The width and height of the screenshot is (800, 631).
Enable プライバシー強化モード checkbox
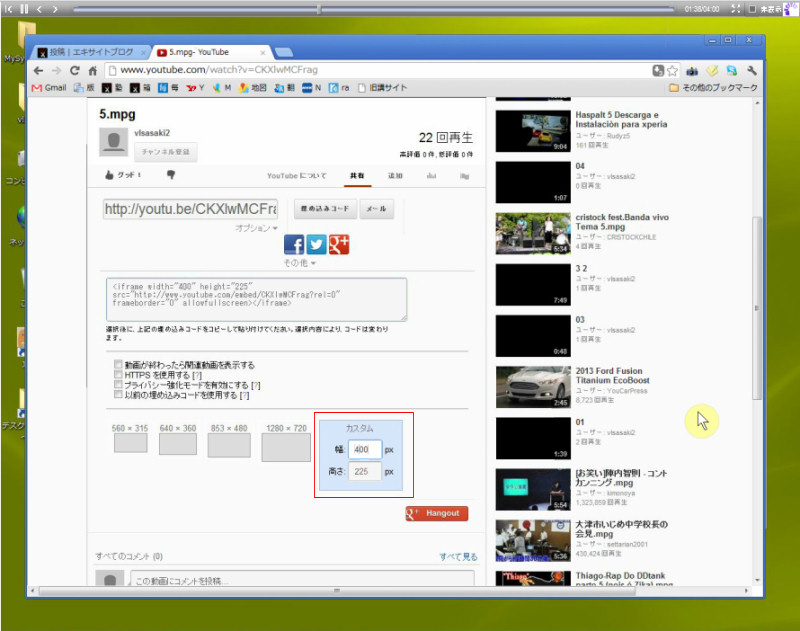[118, 384]
